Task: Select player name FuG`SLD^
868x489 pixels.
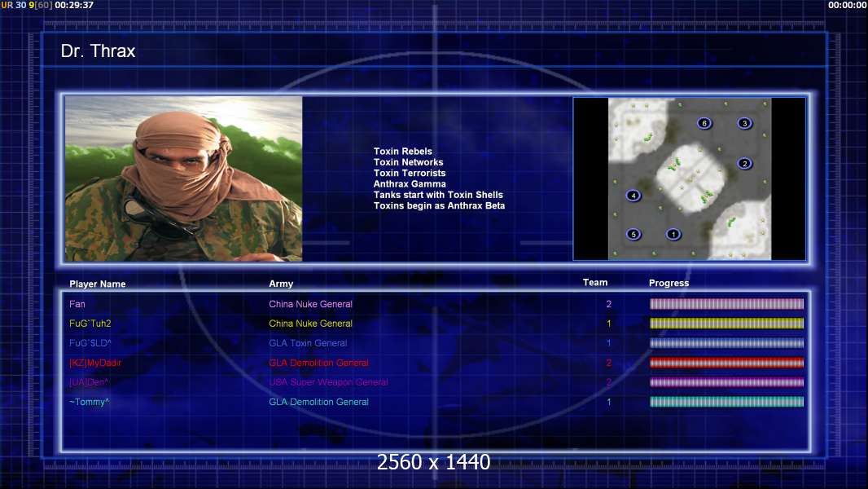Action: (90, 343)
